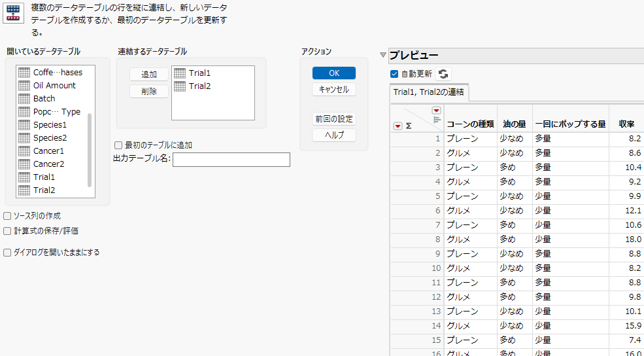Click the 12.1 yield cell in row 6
644x356 pixels.
pyautogui.click(x=627, y=211)
